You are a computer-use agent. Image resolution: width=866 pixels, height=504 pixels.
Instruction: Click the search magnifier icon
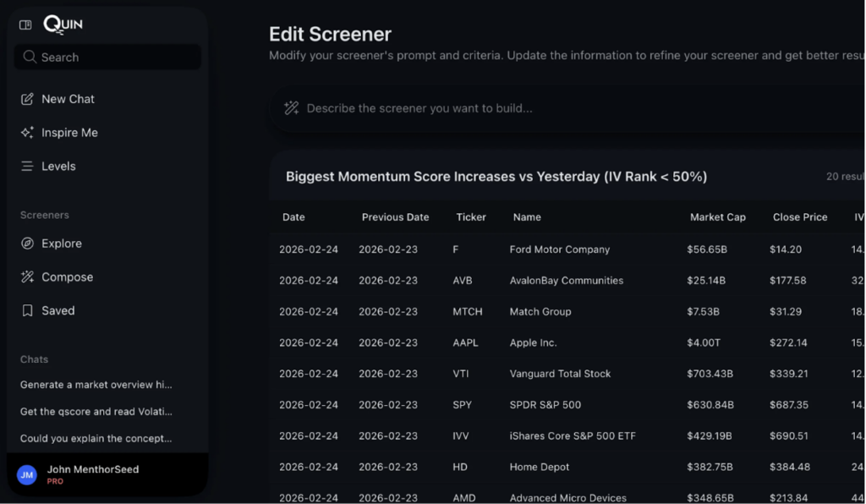(x=30, y=57)
